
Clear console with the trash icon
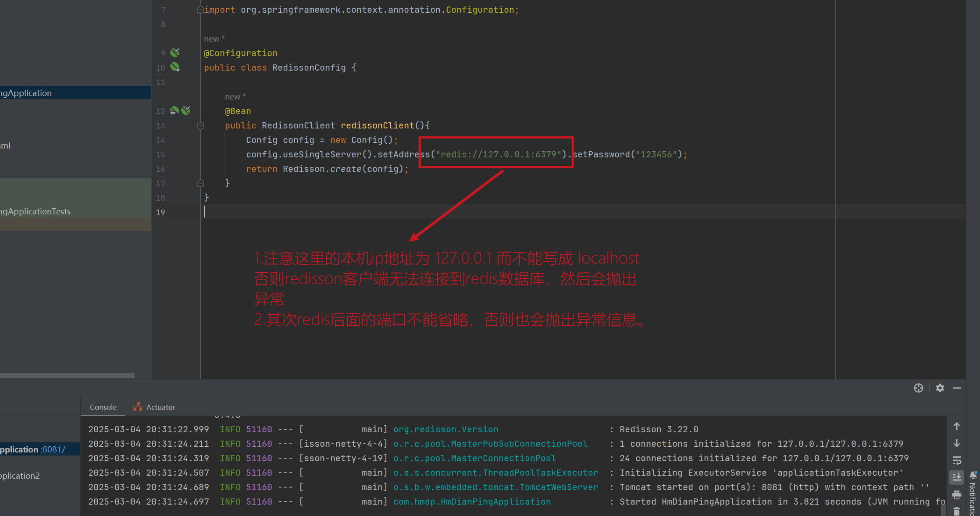click(957, 511)
